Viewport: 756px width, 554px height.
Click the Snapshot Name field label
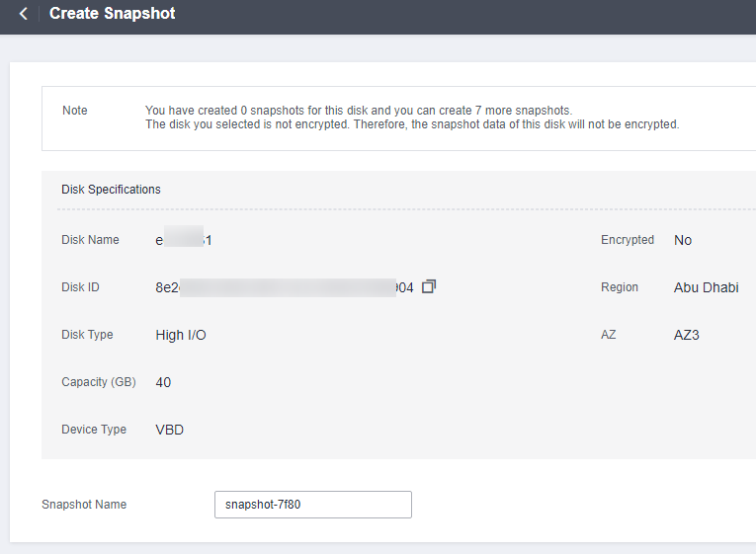(x=84, y=505)
